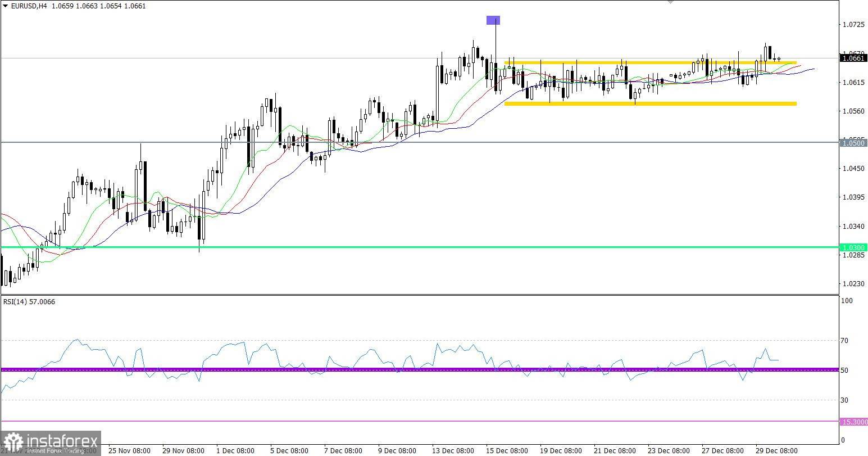Click the 1.0340 price axis label
The image size is (868, 456).
pos(852,227)
